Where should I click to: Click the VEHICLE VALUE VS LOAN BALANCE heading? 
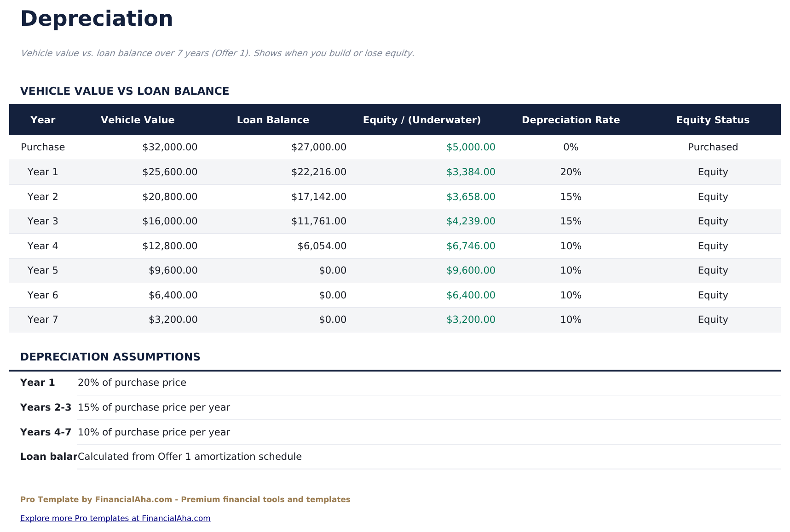[124, 91]
